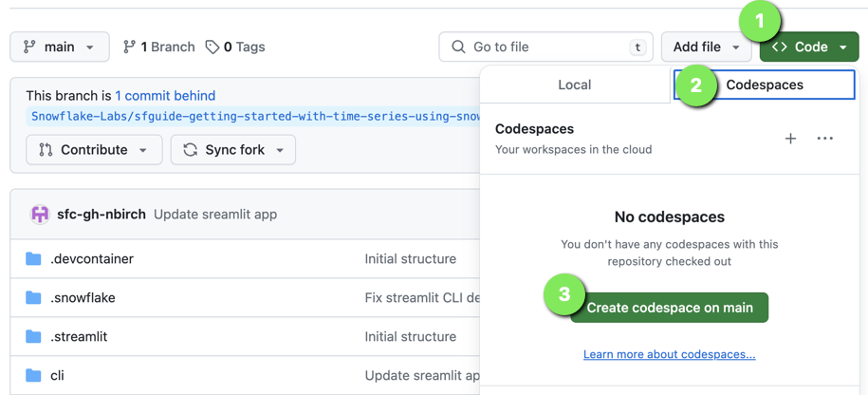Click the pull request icon on Contribute
Image resolution: width=868 pixels, height=395 pixels.
46,150
